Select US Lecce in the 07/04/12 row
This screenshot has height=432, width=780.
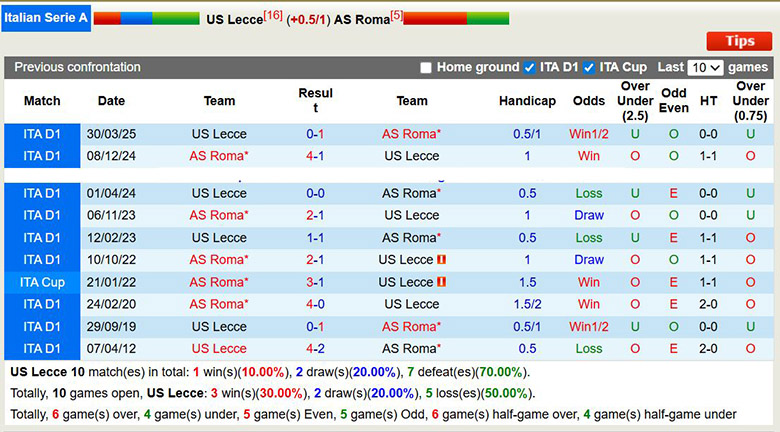tap(219, 348)
